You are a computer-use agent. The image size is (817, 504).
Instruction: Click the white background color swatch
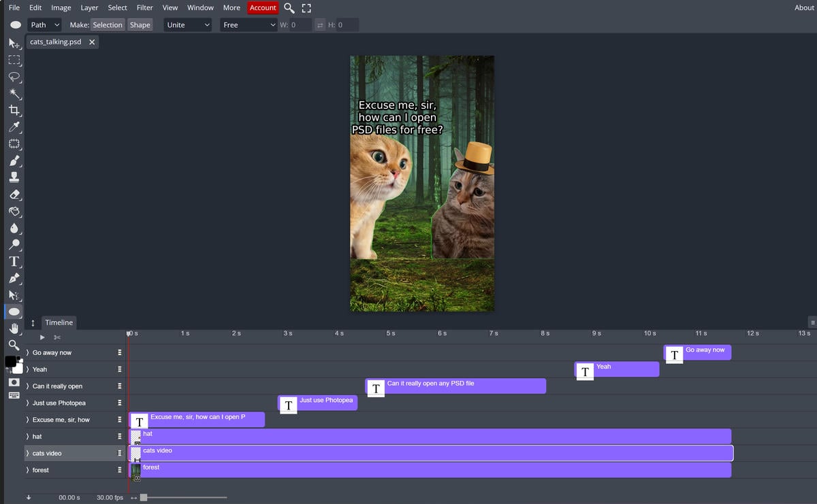click(x=18, y=368)
